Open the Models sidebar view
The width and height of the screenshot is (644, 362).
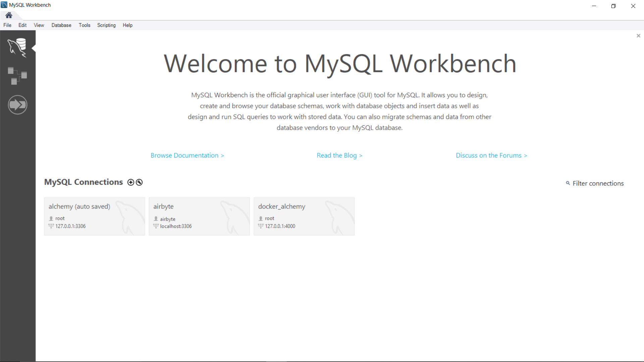coord(17,76)
